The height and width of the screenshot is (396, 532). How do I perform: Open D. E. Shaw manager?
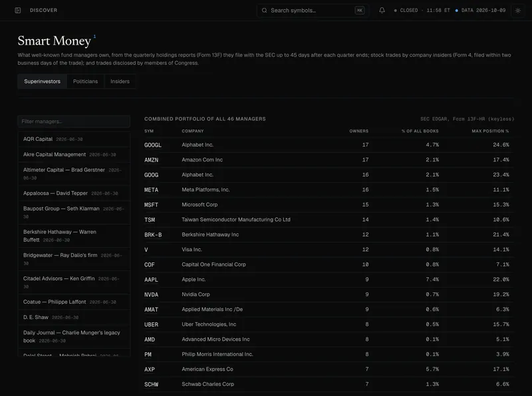click(74, 318)
